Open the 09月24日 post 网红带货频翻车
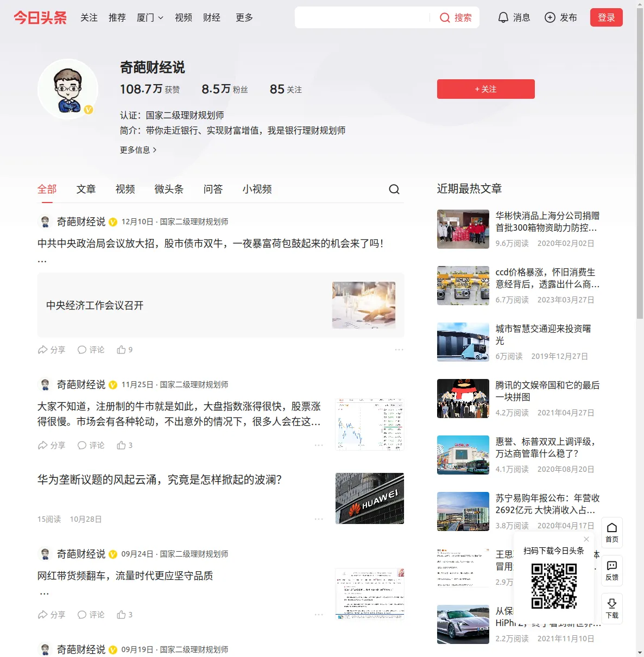The width and height of the screenshot is (644, 657). point(125,576)
